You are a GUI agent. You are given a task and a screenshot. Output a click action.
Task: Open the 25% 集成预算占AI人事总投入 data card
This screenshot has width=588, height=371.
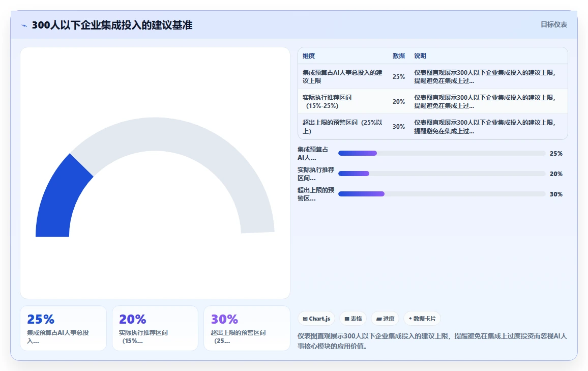coord(64,328)
